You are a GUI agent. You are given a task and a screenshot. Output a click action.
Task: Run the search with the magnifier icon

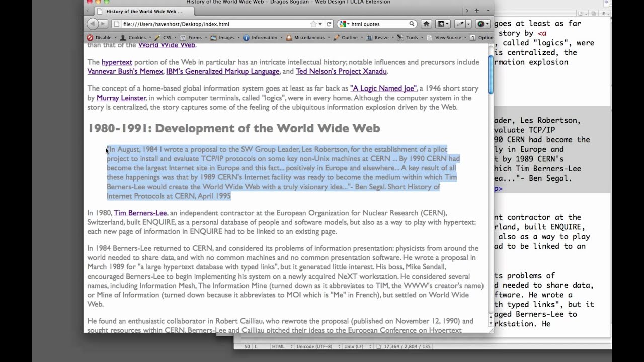point(412,24)
